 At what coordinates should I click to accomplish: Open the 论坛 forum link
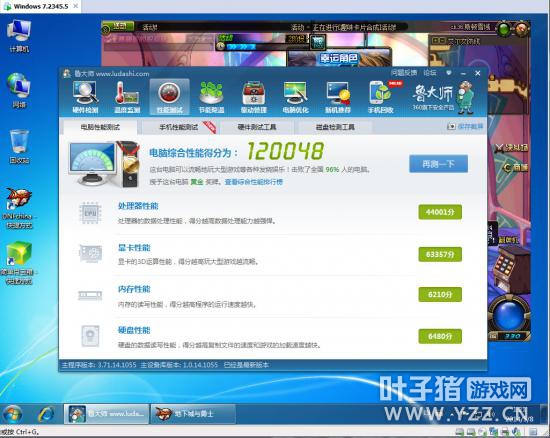pyautogui.click(x=430, y=73)
